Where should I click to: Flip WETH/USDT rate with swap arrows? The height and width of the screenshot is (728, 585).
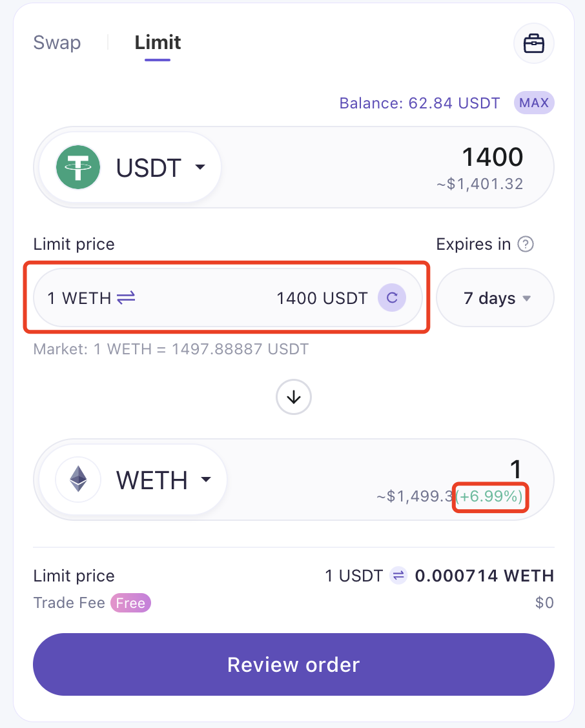[126, 298]
